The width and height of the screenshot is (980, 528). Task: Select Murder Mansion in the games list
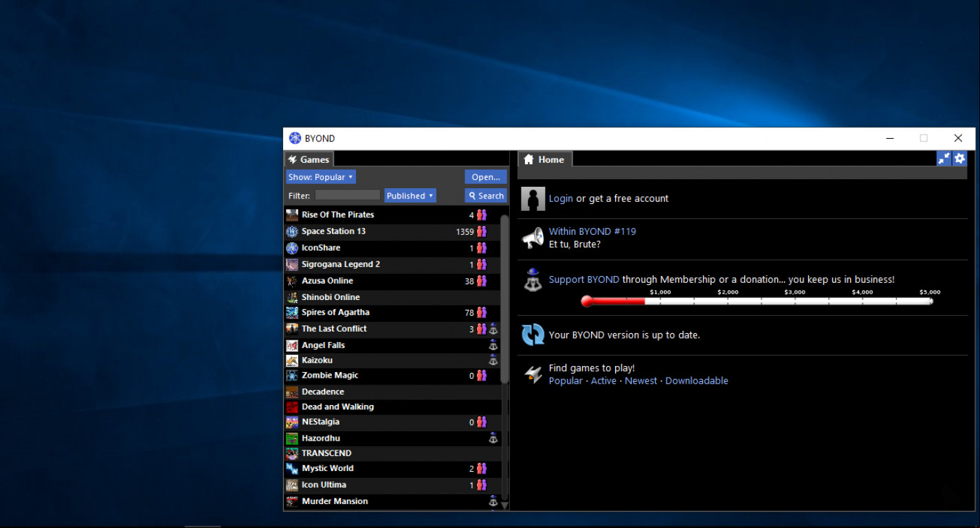pos(335,501)
